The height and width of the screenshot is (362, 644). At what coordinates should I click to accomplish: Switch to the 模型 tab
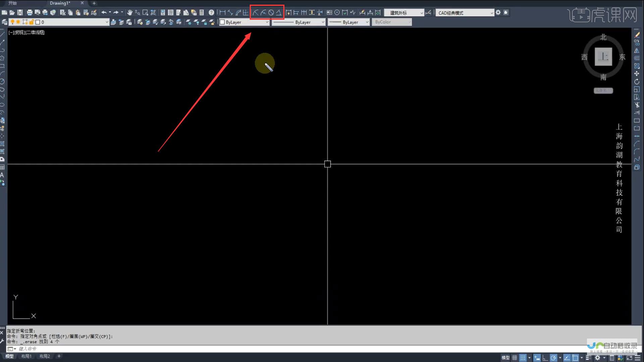pos(9,356)
